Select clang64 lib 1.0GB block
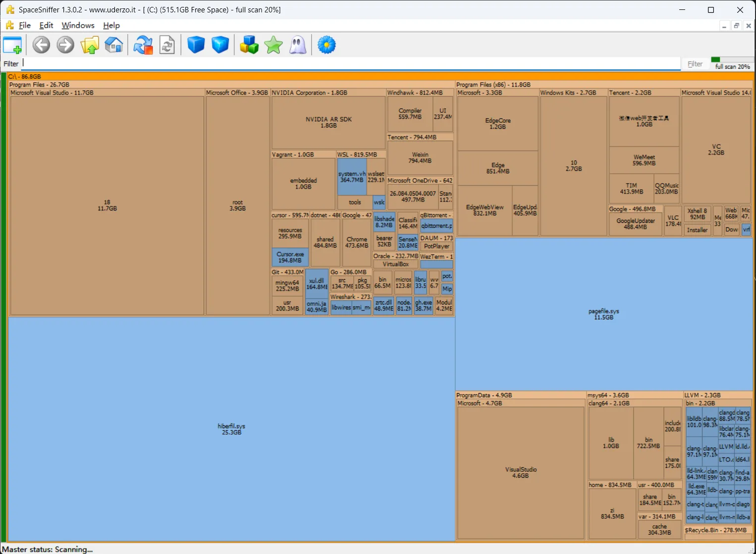Viewport: 756px width, 554px height. 611,443
